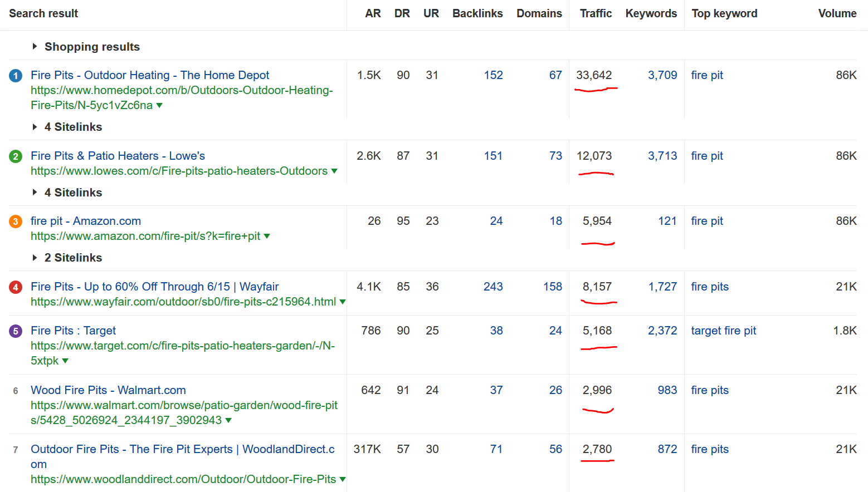Select Target's volume value 1.8K
This screenshot has width=868, height=492.
coord(845,331)
